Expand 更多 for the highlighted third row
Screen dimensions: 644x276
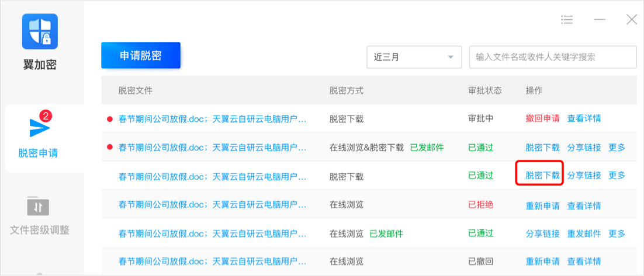coord(617,175)
